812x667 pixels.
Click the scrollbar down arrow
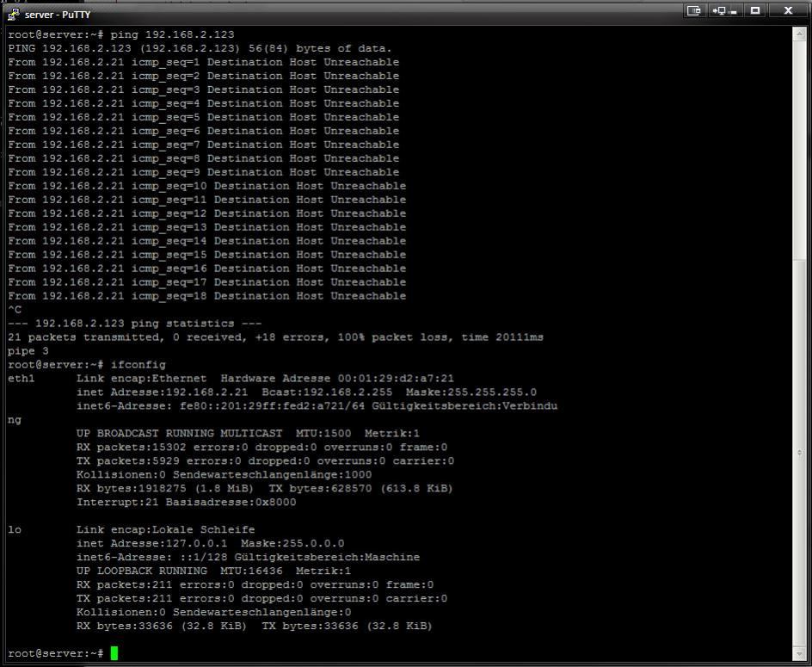[x=798, y=653]
